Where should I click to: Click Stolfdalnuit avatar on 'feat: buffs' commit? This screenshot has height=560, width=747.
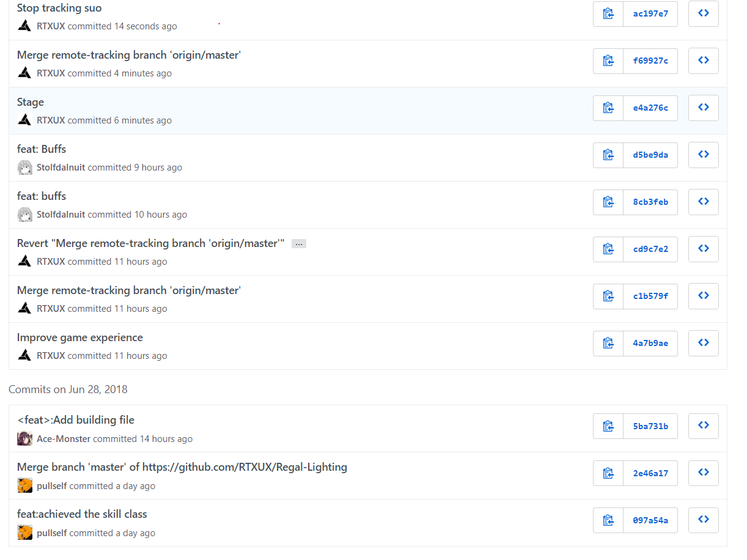[24, 215]
